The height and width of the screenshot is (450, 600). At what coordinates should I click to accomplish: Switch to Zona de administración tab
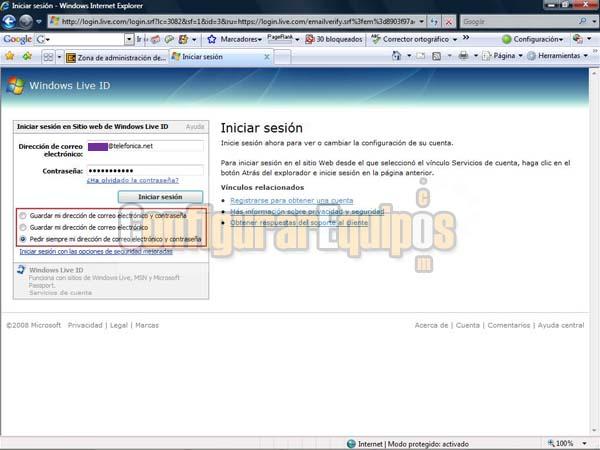116,57
